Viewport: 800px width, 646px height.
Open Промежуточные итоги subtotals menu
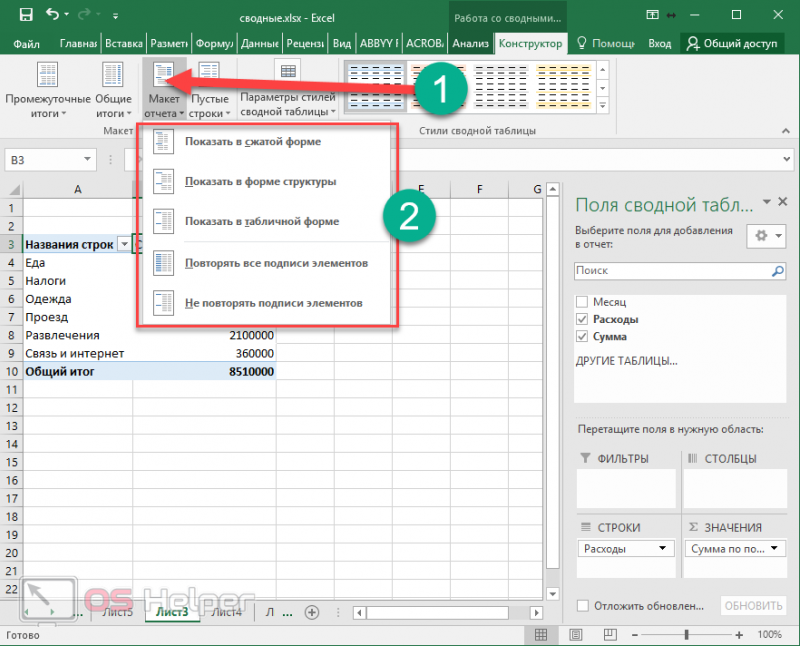(x=48, y=90)
